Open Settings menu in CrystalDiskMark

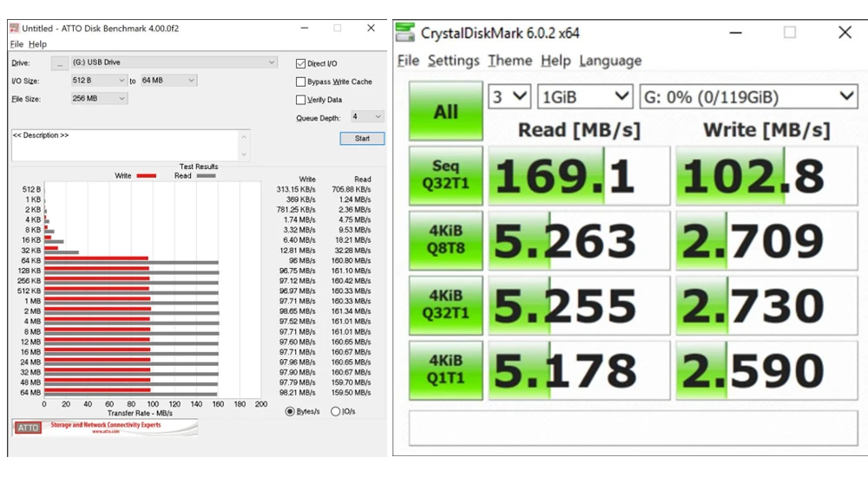point(453,61)
